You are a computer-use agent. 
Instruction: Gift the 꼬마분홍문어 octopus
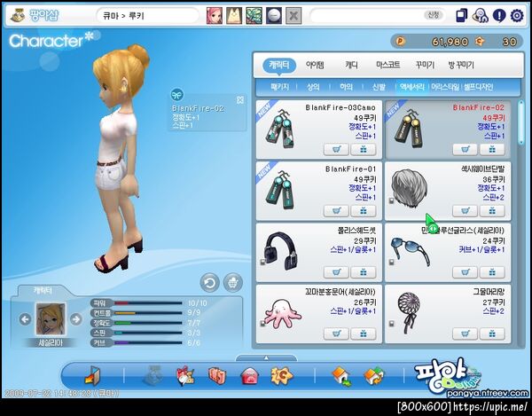click(363, 334)
